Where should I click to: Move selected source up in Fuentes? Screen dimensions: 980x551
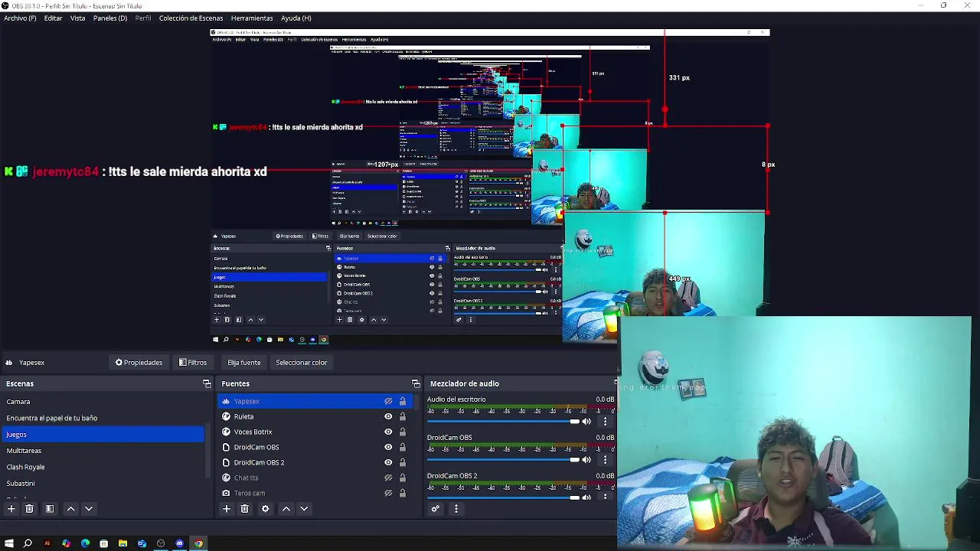pos(286,509)
